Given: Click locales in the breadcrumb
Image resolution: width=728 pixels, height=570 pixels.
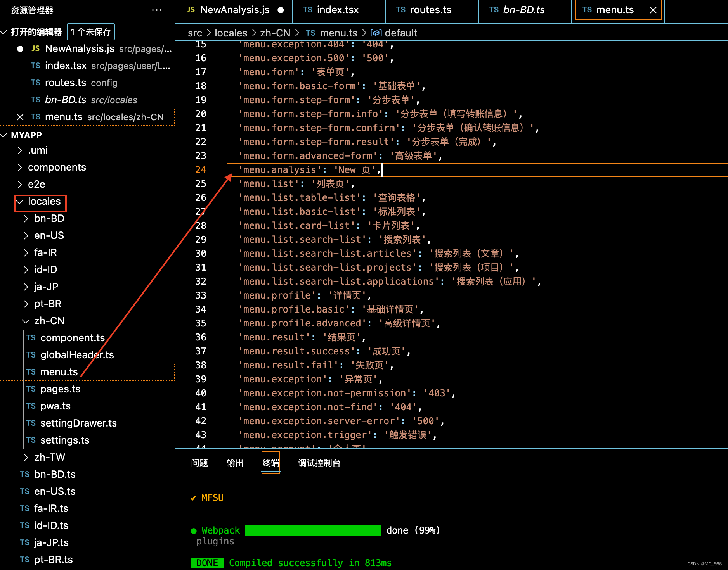Looking at the screenshot, I should tap(231, 33).
